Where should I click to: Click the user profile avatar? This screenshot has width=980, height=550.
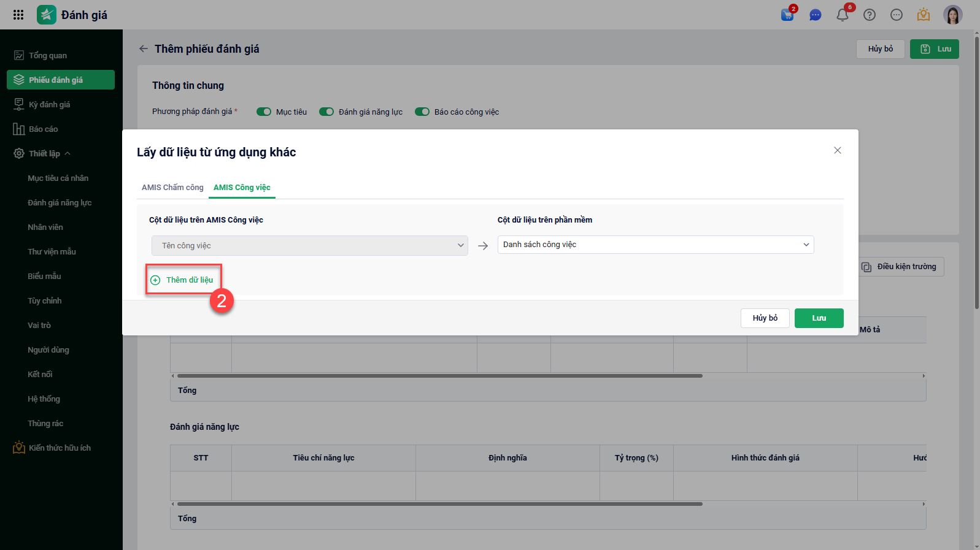tap(952, 15)
